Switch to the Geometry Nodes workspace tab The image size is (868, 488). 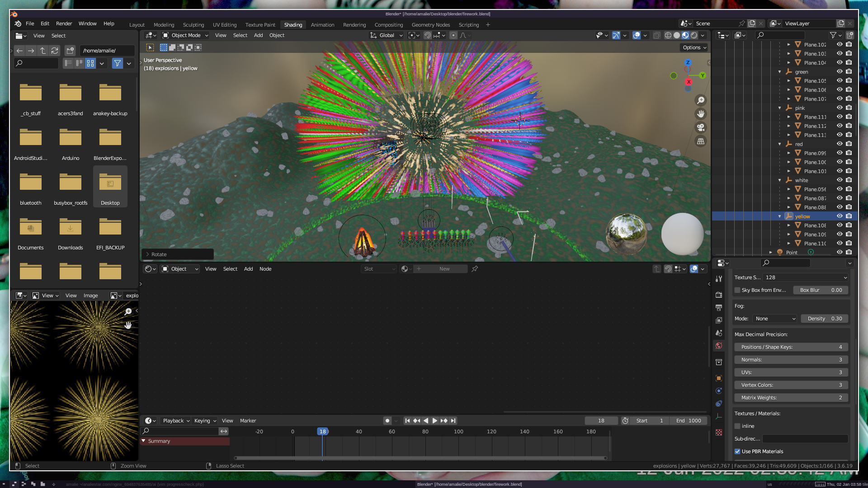(430, 25)
